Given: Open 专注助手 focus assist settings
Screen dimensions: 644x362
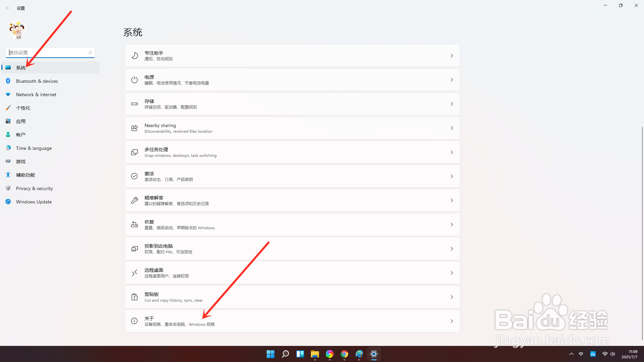Looking at the screenshot, I should click(292, 56).
